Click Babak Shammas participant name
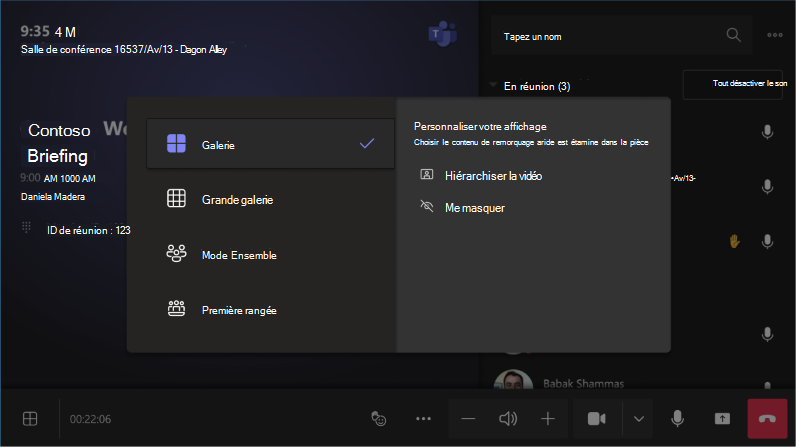This screenshot has width=796, height=447. click(x=583, y=384)
